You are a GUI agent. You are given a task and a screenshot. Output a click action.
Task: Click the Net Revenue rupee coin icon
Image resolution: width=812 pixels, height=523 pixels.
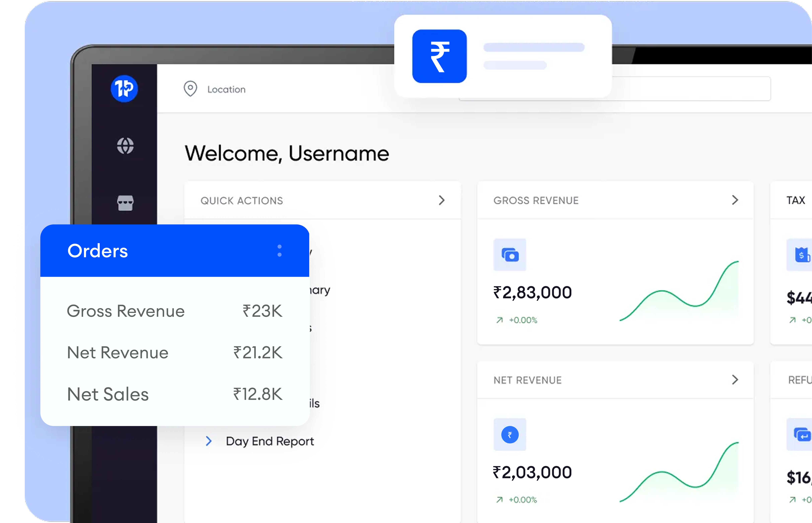tap(510, 435)
